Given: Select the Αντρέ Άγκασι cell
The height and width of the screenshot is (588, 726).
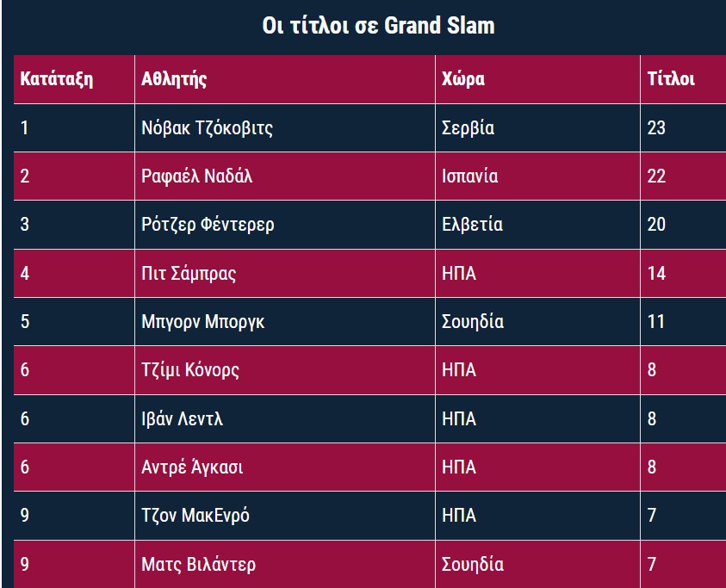Looking at the screenshot, I should [x=192, y=467].
